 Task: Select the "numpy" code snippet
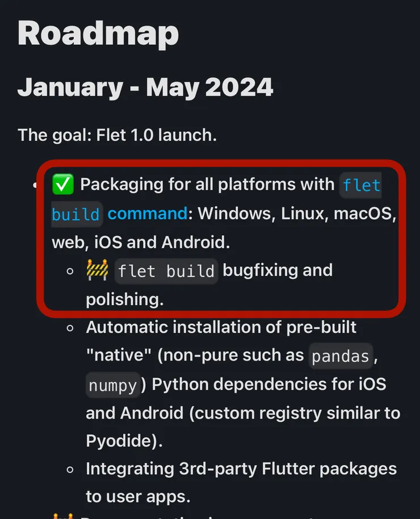(x=112, y=385)
